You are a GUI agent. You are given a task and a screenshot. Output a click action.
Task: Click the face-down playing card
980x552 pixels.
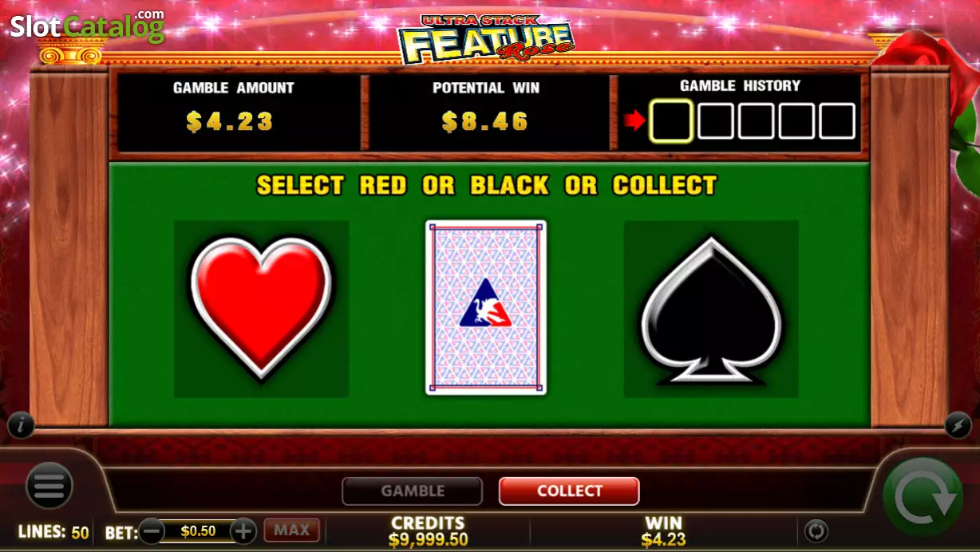pyautogui.click(x=486, y=308)
